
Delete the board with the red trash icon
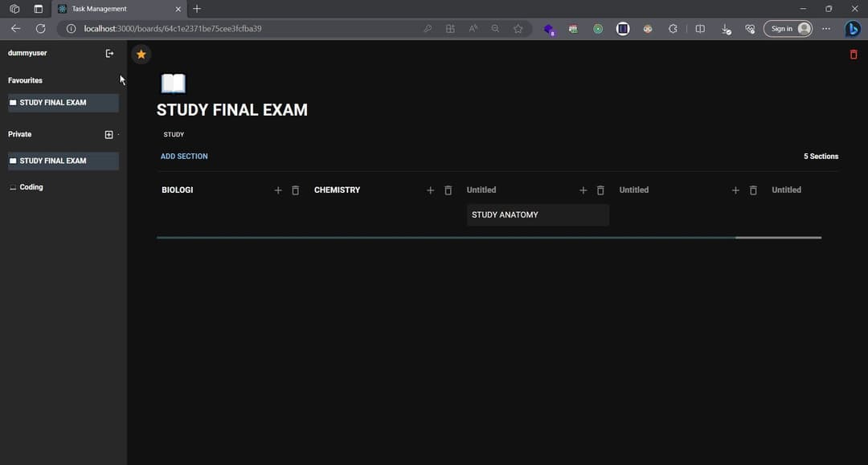[854, 54]
